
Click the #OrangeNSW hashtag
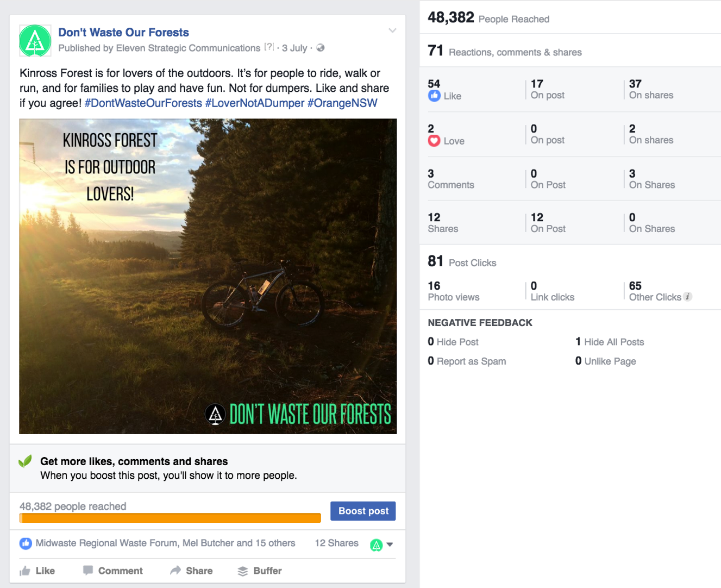[342, 103]
